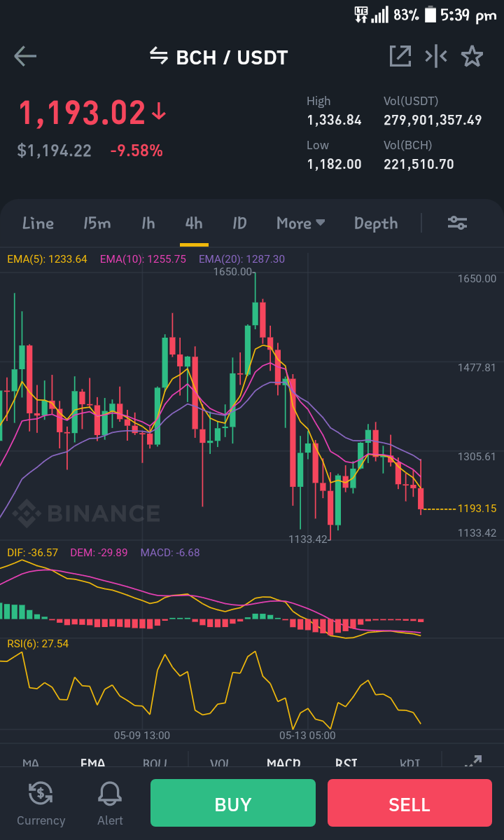Screen dimensions: 504x840
Task: Tap the red SELL button
Action: [x=409, y=803]
